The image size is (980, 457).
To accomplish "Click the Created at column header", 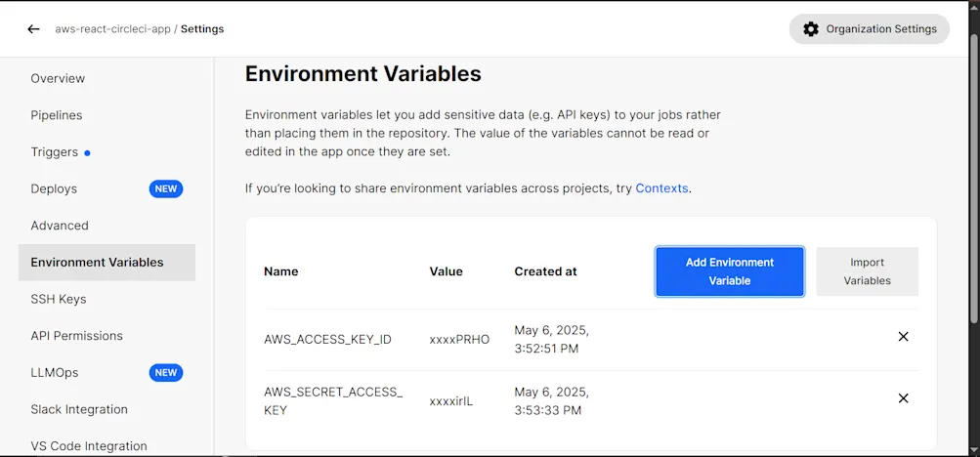I will [545, 271].
